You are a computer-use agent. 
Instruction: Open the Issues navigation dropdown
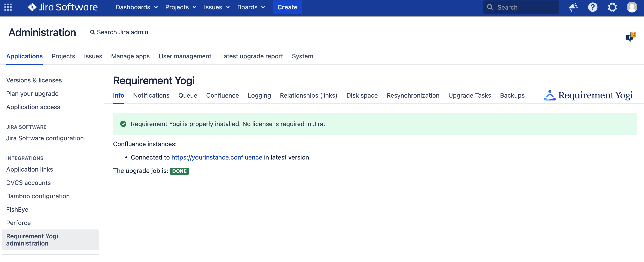(216, 7)
